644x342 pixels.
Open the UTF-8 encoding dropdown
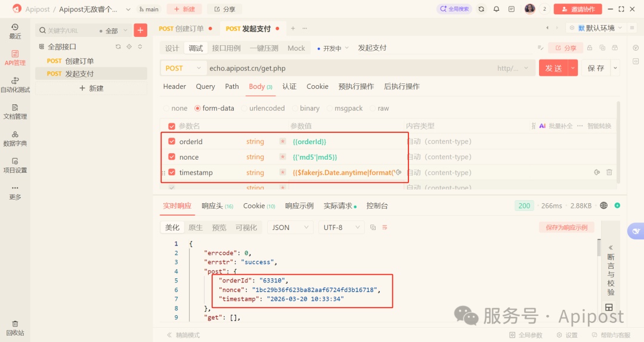point(341,228)
